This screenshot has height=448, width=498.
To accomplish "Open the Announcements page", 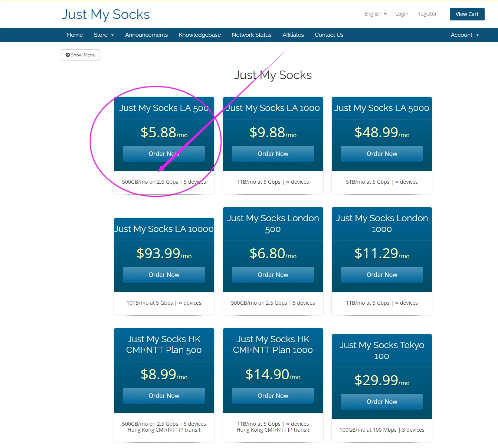I will (x=146, y=35).
